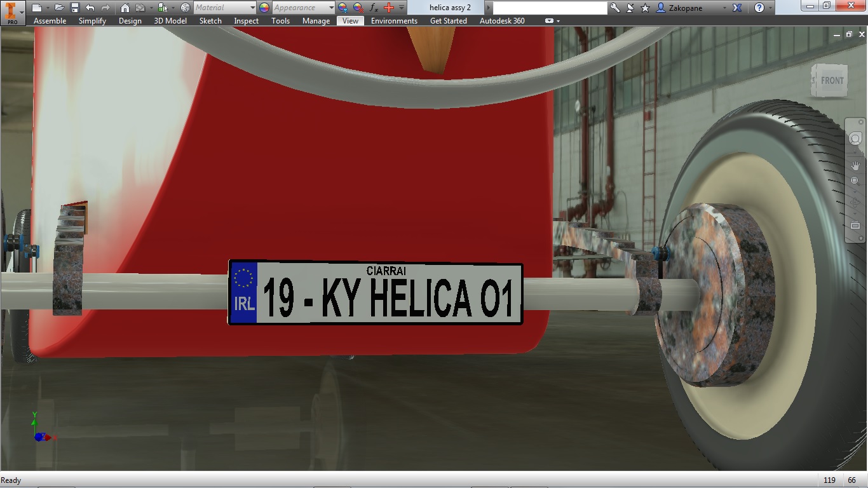Open the Appearance combo box
The height and width of the screenshot is (488, 868).
pos(304,8)
